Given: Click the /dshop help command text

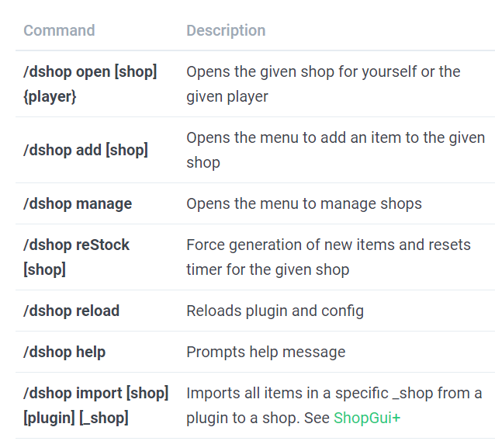Looking at the screenshot, I should click(64, 352).
